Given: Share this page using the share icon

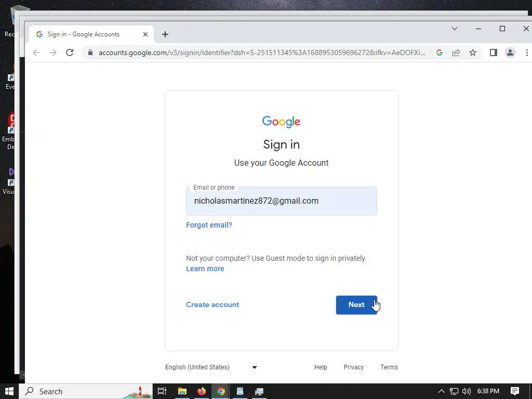Looking at the screenshot, I should point(456,52).
